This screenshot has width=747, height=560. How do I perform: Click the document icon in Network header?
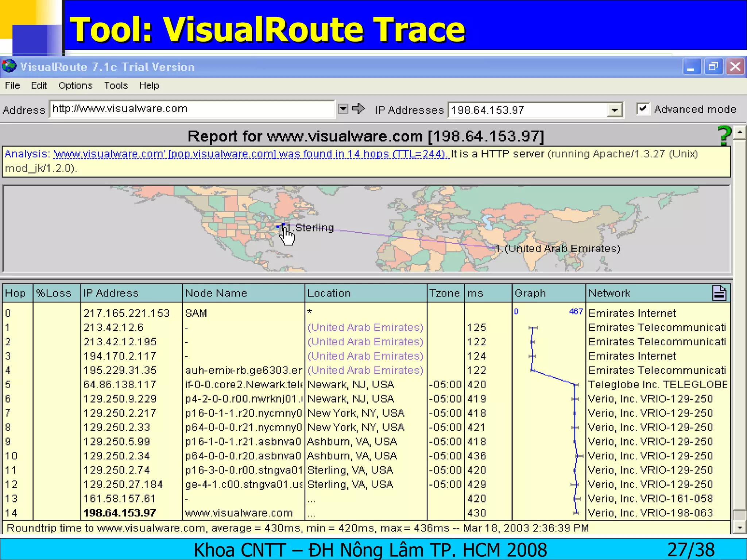[719, 293]
